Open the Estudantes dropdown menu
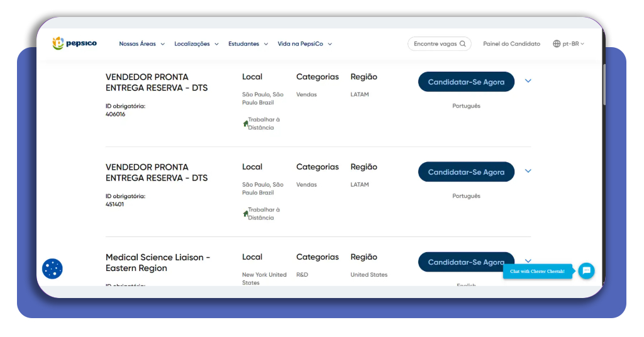Image resolution: width=644 pixels, height=337 pixels. (x=248, y=44)
